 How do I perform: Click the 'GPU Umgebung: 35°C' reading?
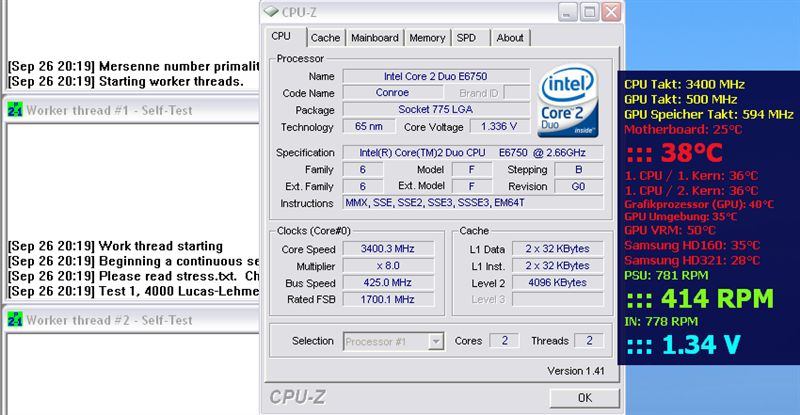tap(681, 216)
